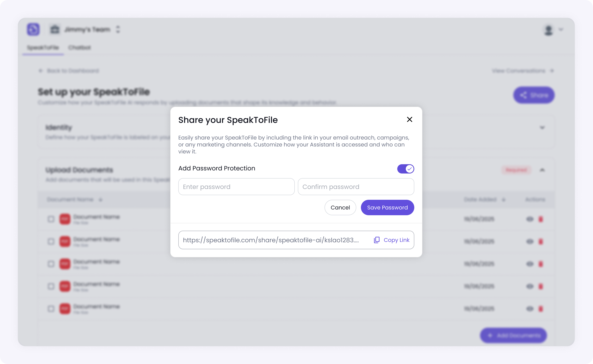Viewport: 593px width, 364px height.
Task: Open the user profile avatar menu
Action: 549,30
